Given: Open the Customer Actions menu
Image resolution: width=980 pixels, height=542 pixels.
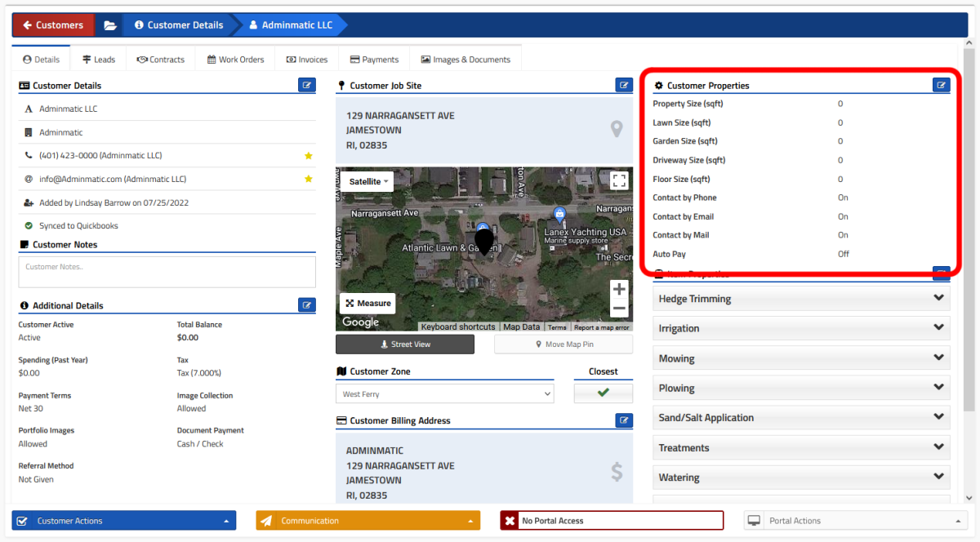Looking at the screenshot, I should [x=124, y=520].
